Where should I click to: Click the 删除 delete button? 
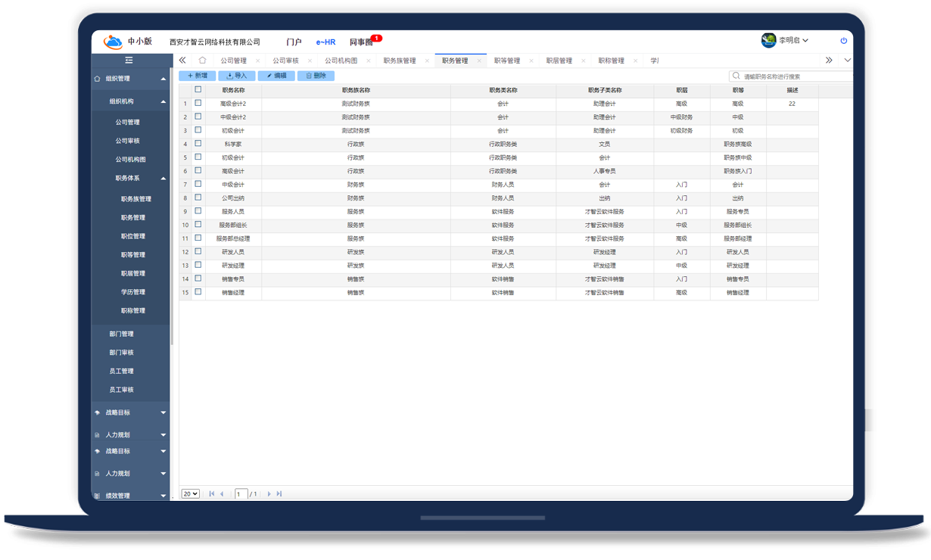click(x=316, y=76)
